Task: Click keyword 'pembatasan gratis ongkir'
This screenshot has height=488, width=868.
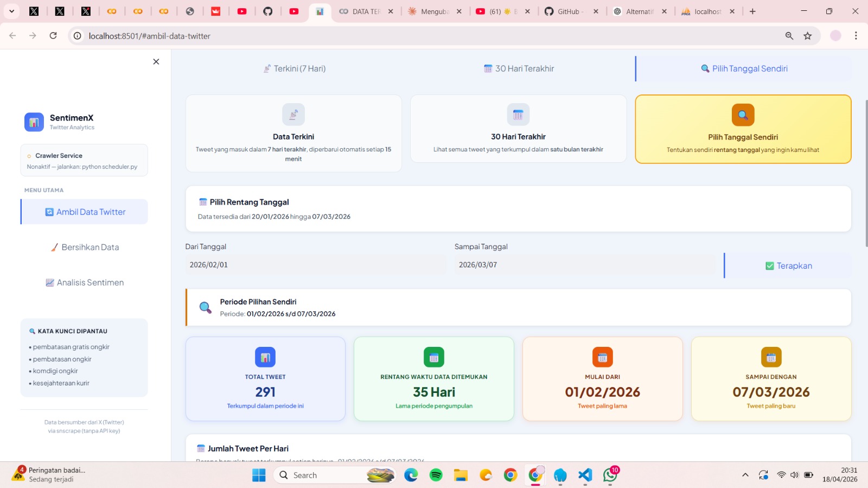Action: 71,347
